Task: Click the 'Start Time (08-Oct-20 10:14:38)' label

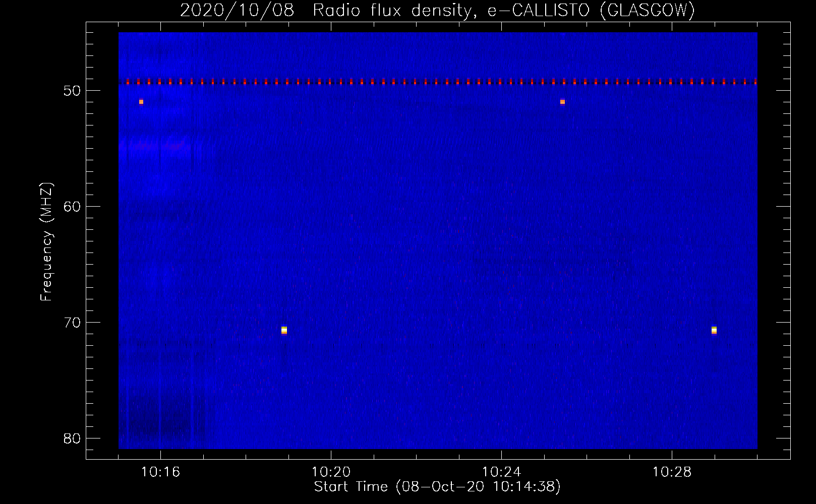Action: (x=437, y=487)
